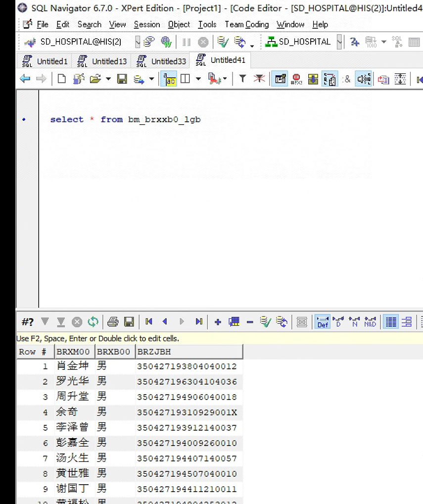The image size is (423, 504).
Task: Select name cell 彭嘉全
Action: [x=75, y=443]
